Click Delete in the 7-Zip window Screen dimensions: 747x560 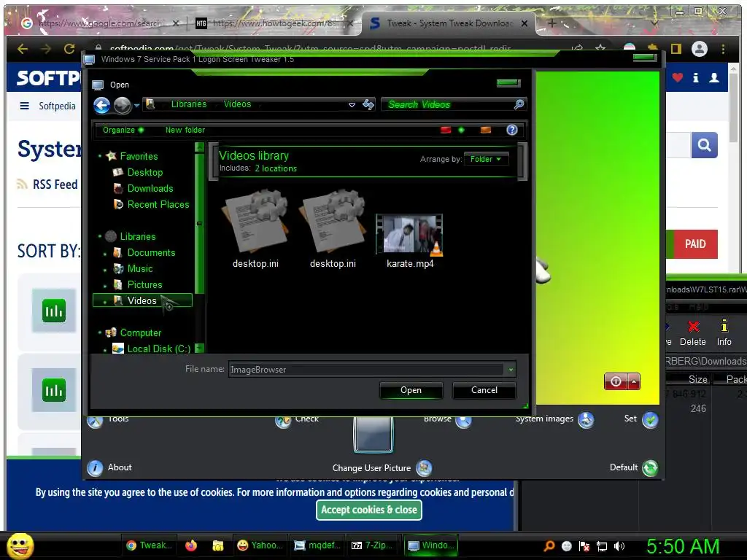[693, 332]
